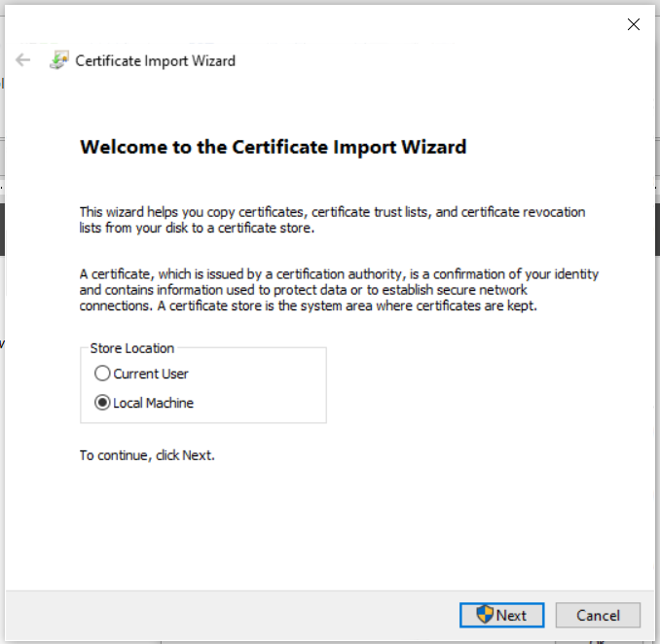The width and height of the screenshot is (660, 644).
Task: Click the Certificate Import Wizard certificate icon
Action: pos(59,60)
